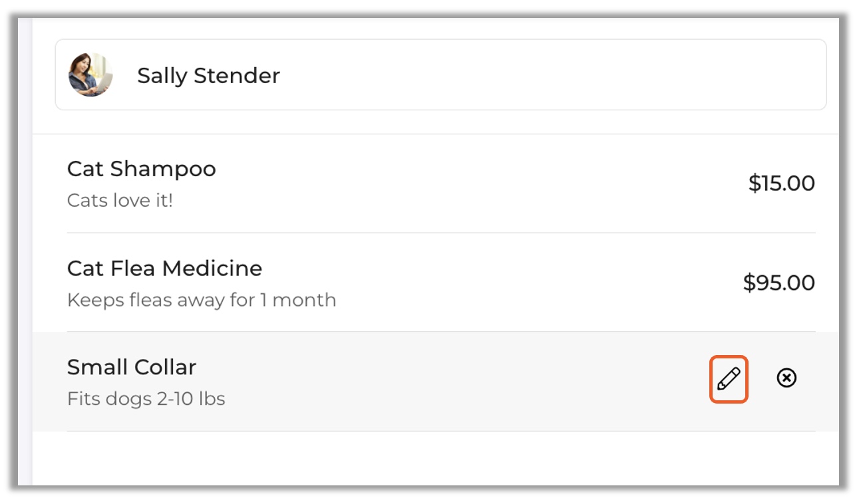Click the $95.00 price
The width and height of the screenshot is (861, 504).
click(778, 283)
